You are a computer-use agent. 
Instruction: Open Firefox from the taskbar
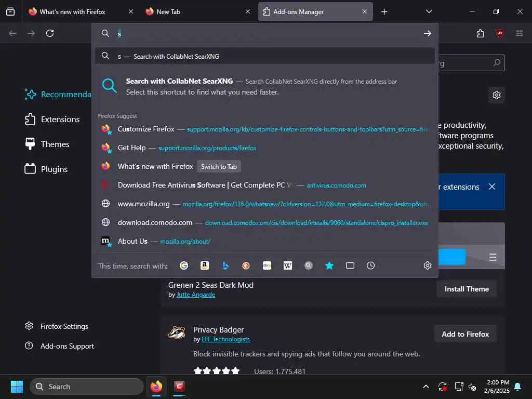(156, 387)
